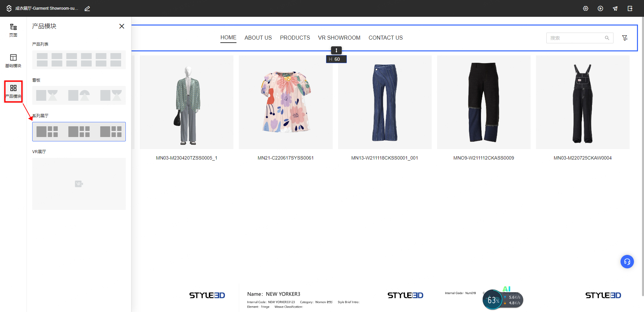644x312 pixels.
Task: Open the green blazer outfit product image
Action: (x=186, y=102)
